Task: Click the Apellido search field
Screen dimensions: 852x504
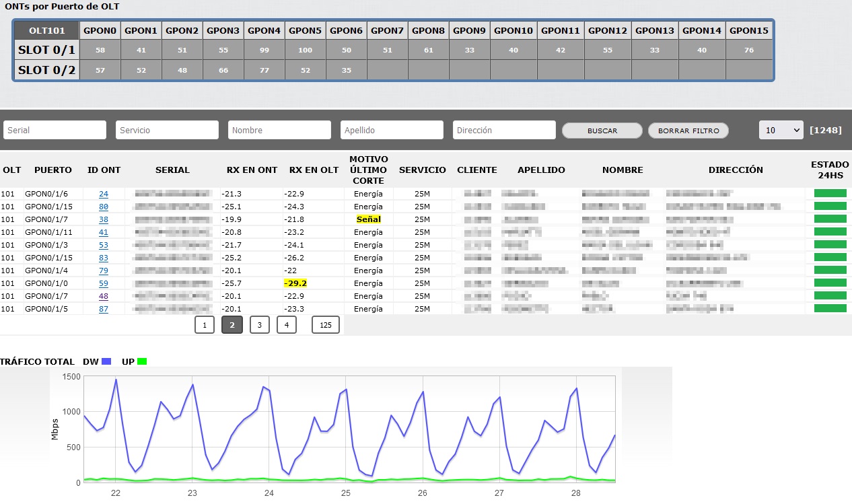Action: (392, 130)
